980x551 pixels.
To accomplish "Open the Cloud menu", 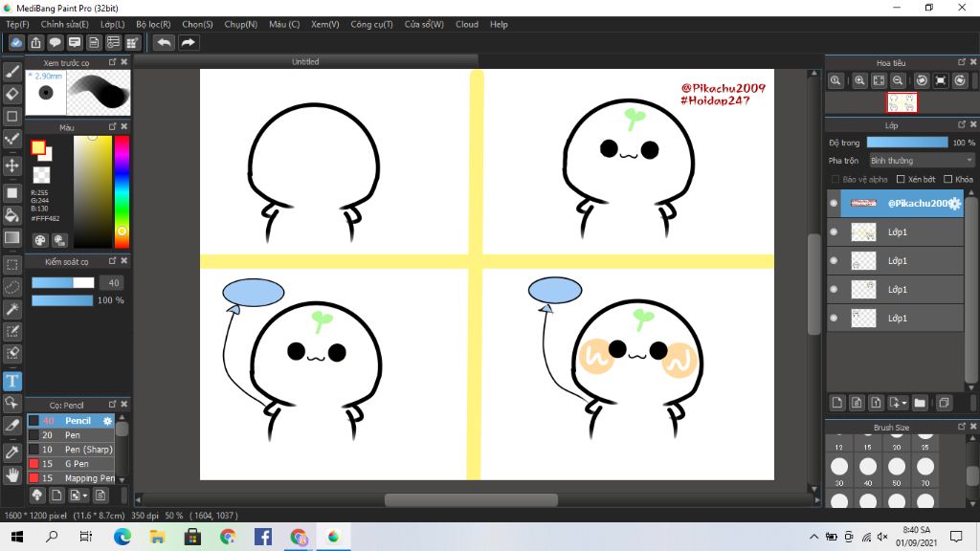I will pyautogui.click(x=467, y=24).
